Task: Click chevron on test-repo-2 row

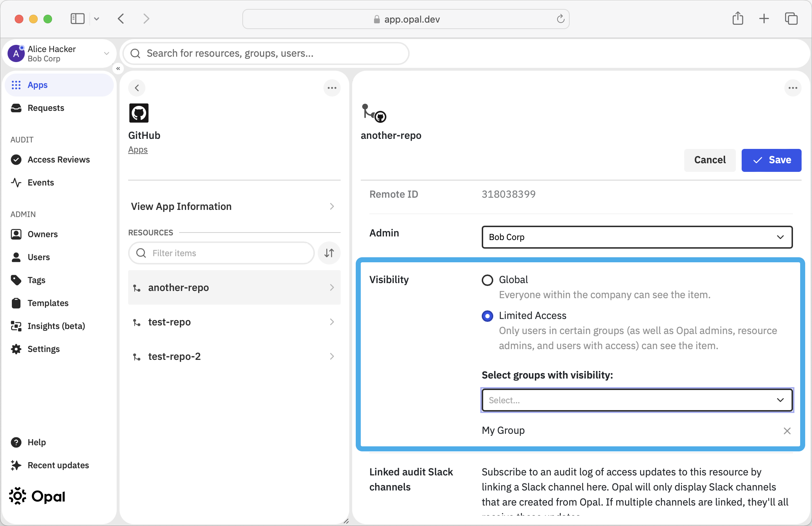Action: click(332, 356)
